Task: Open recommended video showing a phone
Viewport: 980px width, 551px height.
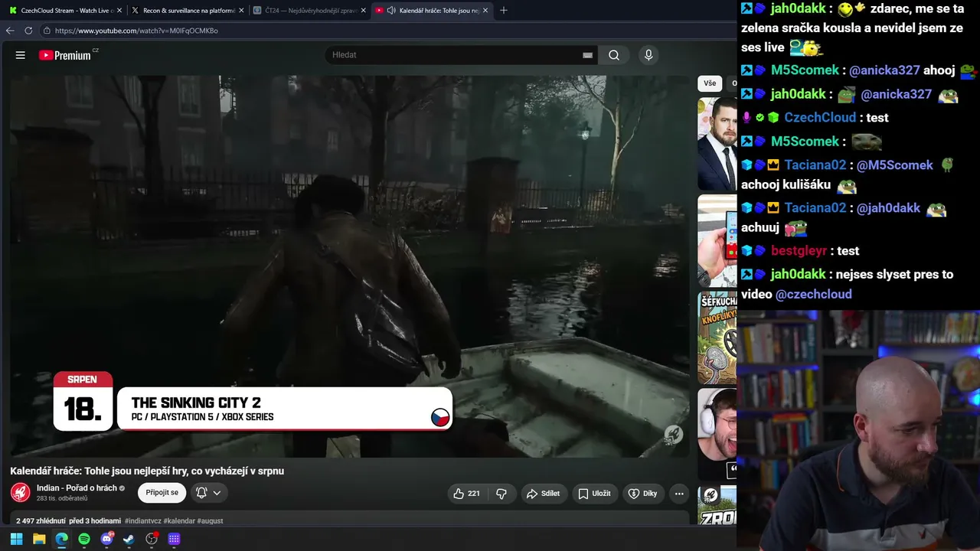Action: pyautogui.click(x=717, y=241)
